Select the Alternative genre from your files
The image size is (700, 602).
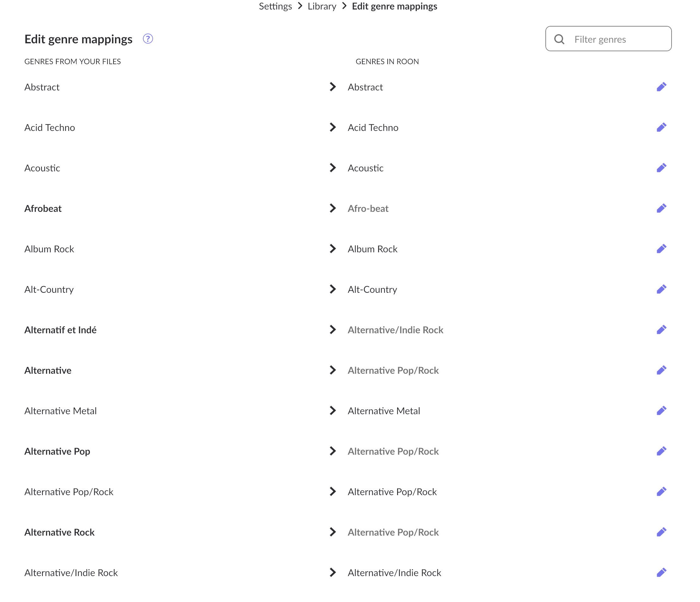click(x=48, y=370)
